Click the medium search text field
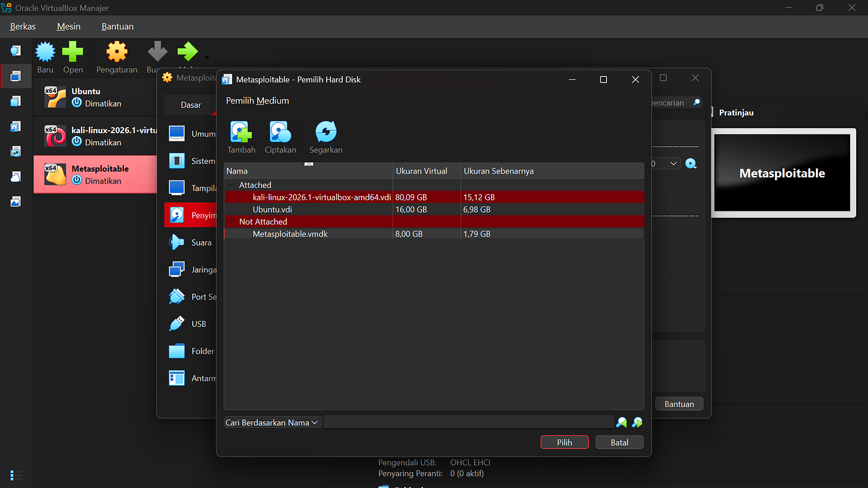This screenshot has height=488, width=868. click(468, 422)
